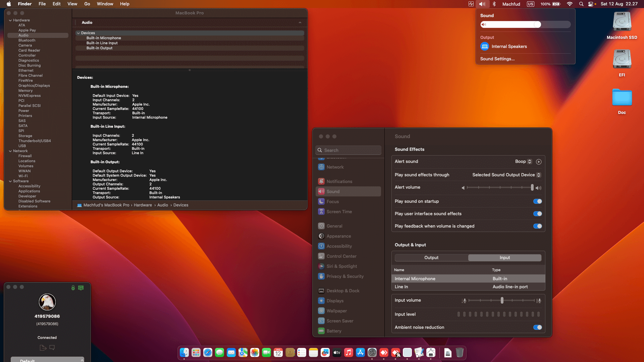This screenshot has width=644, height=362.
Task: Open Messages app in the dock
Action: (x=219, y=353)
